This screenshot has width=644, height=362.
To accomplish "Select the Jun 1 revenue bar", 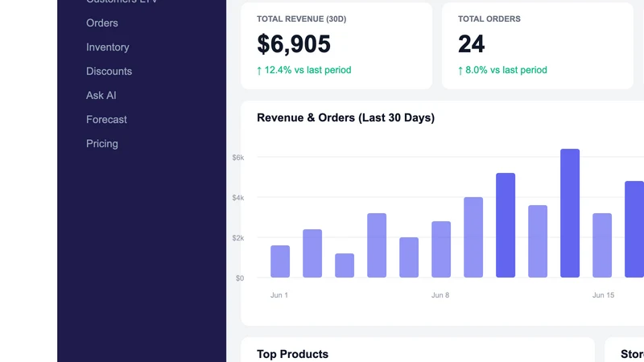I will click(280, 261).
